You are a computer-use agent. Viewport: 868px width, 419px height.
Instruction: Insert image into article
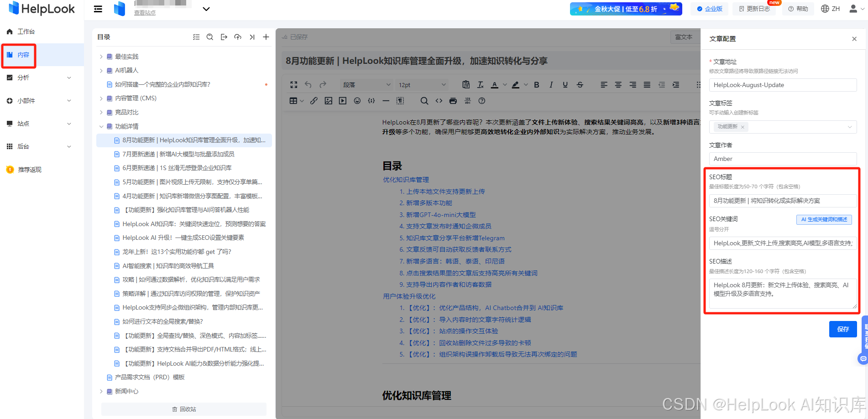(329, 101)
